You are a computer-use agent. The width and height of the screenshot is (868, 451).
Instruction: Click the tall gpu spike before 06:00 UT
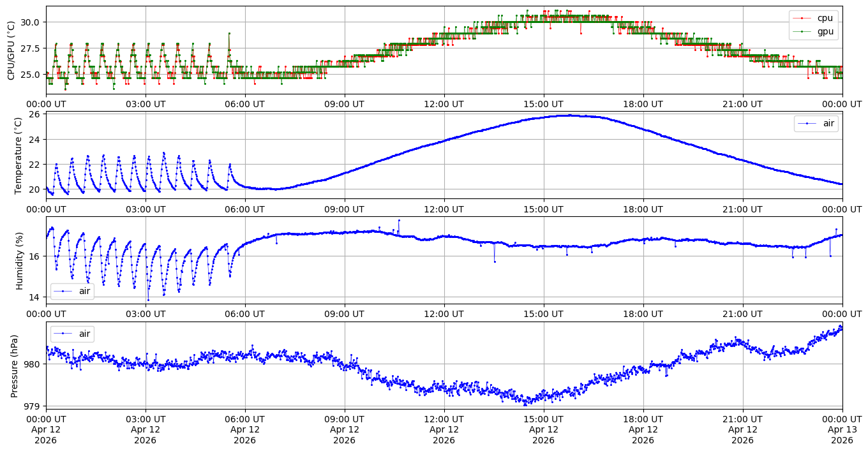click(x=228, y=33)
